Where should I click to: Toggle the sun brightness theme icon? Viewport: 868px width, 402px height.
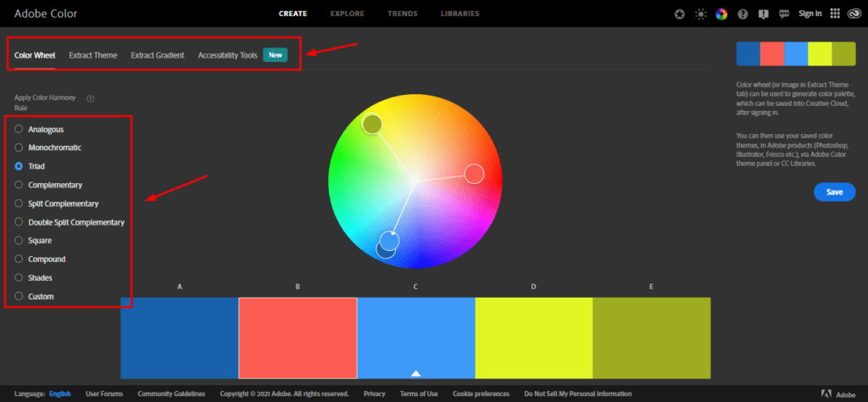pyautogui.click(x=699, y=14)
